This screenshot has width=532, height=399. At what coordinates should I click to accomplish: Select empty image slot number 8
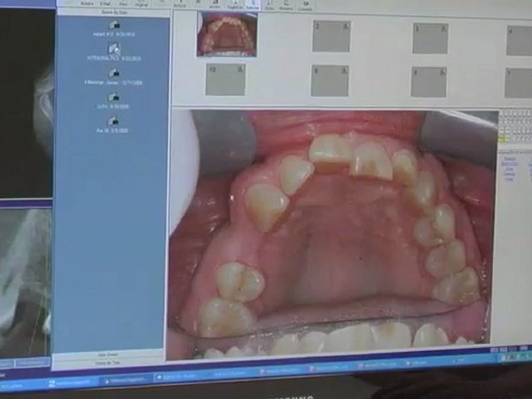428,82
